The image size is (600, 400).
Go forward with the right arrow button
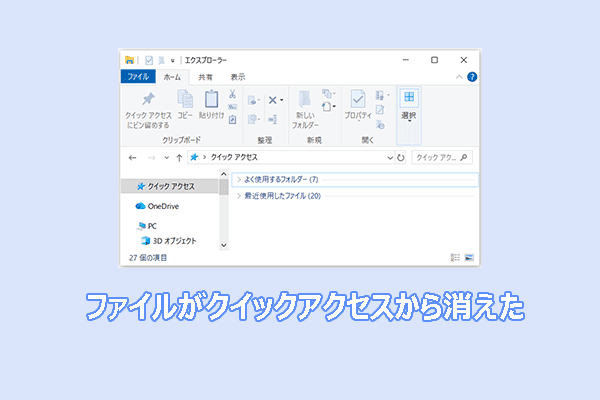pyautogui.click(x=152, y=158)
